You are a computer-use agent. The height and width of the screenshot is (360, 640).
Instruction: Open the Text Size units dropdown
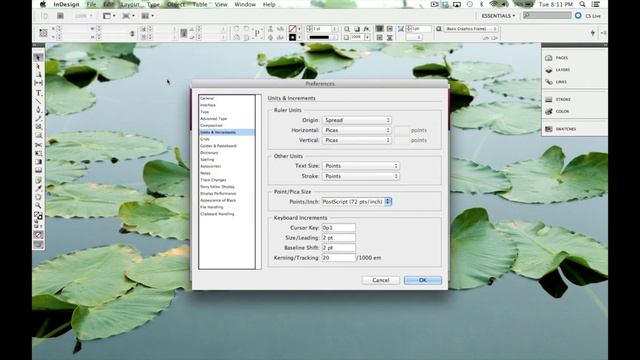click(361, 166)
